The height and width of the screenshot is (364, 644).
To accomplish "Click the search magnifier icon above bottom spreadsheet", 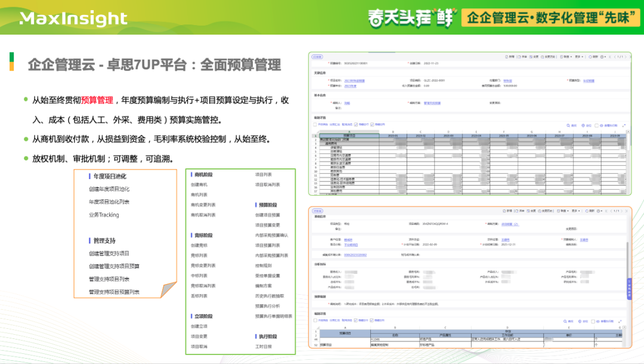I will pyautogui.click(x=565, y=321).
